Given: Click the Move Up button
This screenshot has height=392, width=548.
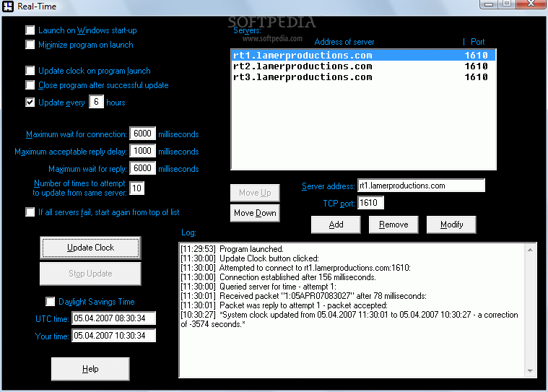Looking at the screenshot, I should point(255,193).
